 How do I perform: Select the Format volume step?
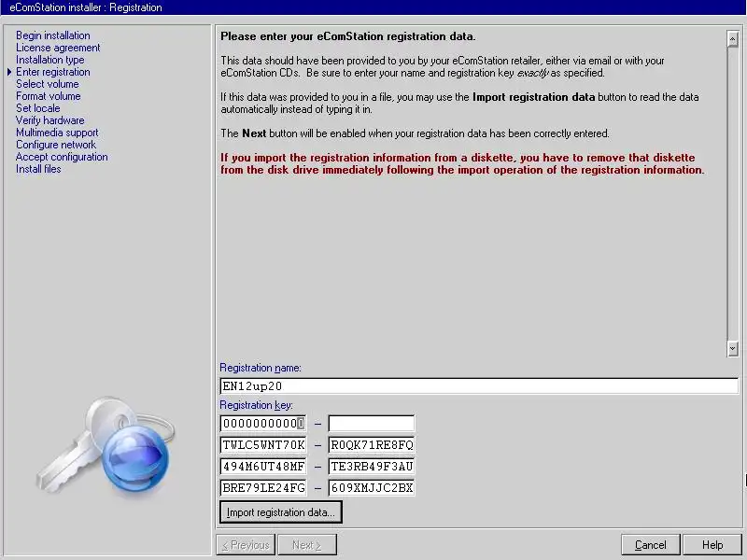pyautogui.click(x=49, y=96)
